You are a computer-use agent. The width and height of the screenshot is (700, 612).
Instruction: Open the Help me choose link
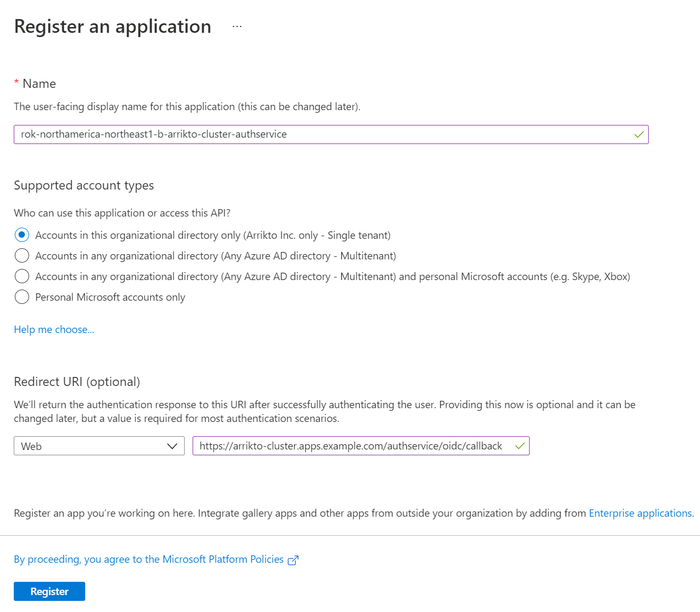point(54,329)
